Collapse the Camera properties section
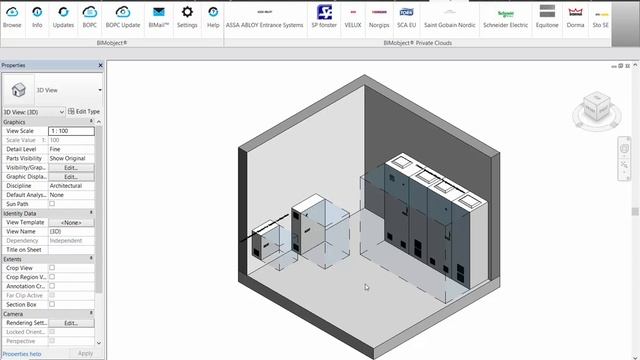 pos(91,313)
